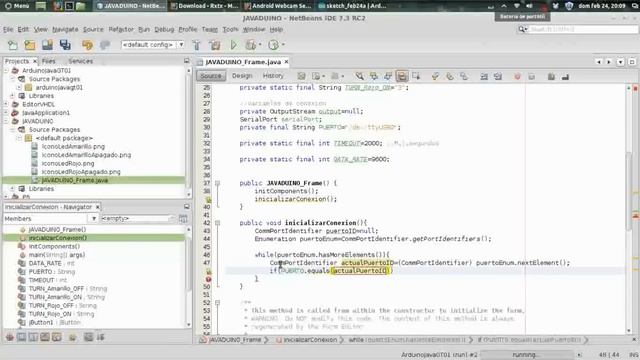
Task: Click the Profile Project toolbar icon
Action: 273,45
